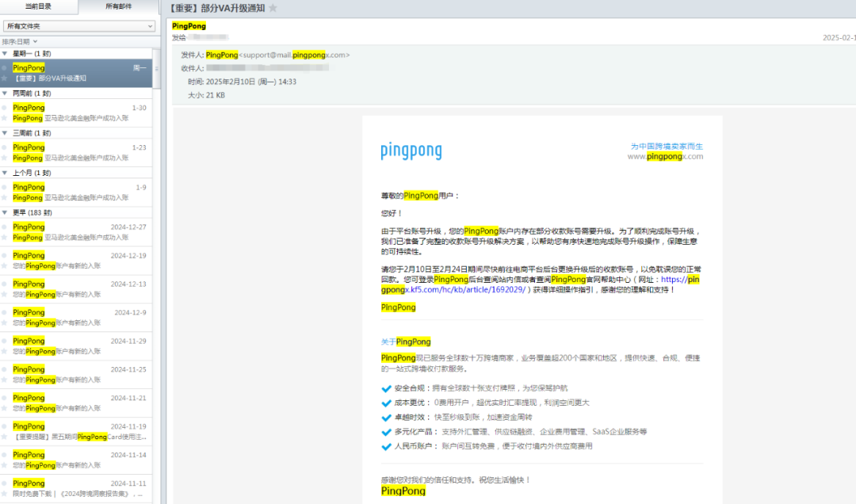Star the PingPong email dated 1-9
The width and height of the screenshot is (856, 504).
pyautogui.click(x=5, y=197)
